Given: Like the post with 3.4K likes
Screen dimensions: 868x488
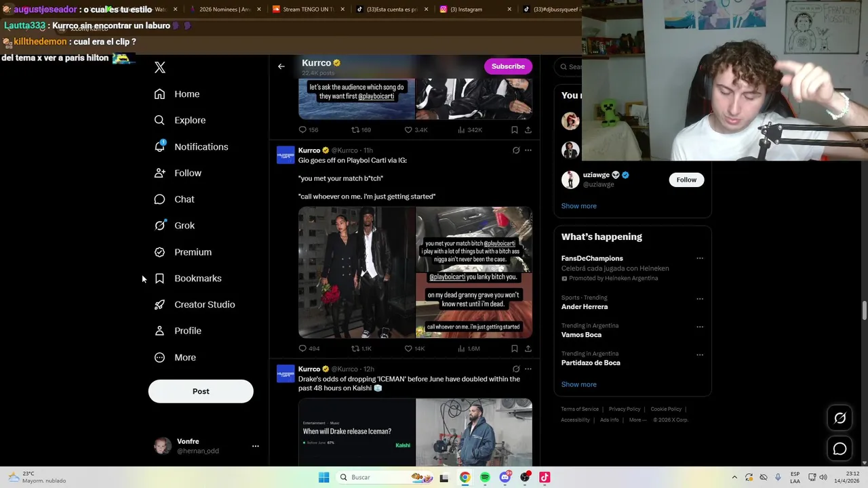Looking at the screenshot, I should [408, 129].
